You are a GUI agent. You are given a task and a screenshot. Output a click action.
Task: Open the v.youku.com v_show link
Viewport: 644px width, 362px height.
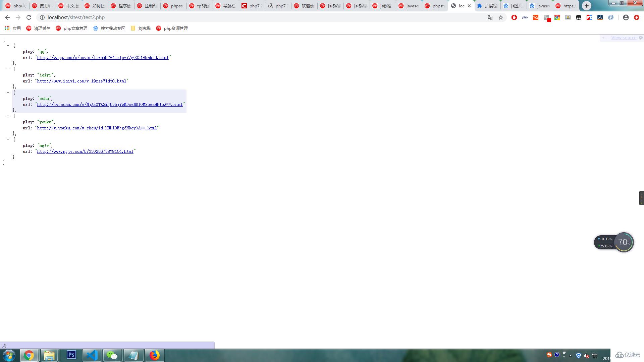point(97,128)
